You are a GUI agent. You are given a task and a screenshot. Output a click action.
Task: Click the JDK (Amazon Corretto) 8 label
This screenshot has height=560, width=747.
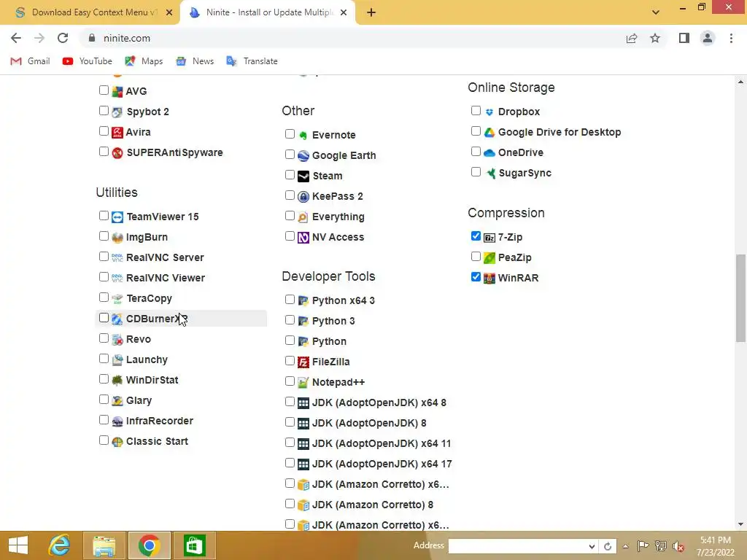tap(373, 505)
